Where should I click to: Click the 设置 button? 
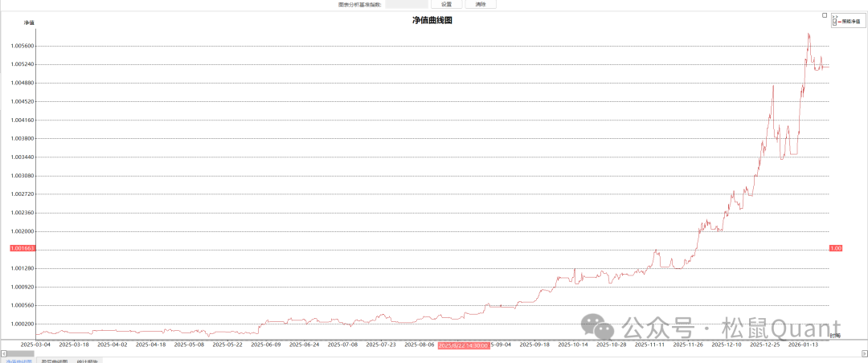[x=446, y=4]
